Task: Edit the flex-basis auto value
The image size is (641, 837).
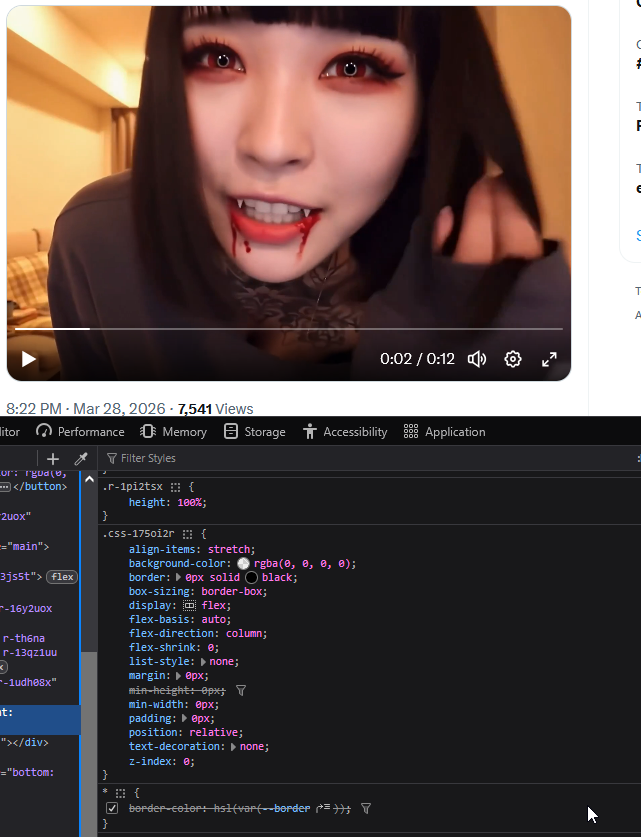Action: click(215, 619)
